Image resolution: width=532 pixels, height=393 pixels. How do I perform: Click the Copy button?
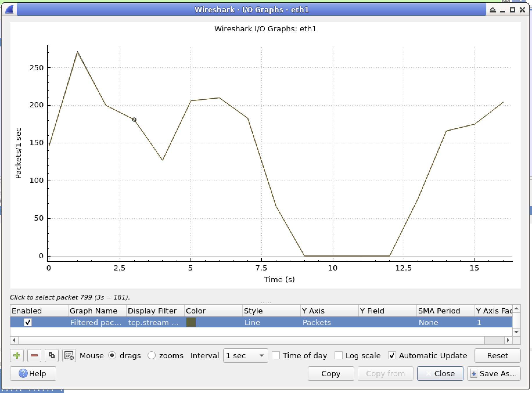[331, 374]
